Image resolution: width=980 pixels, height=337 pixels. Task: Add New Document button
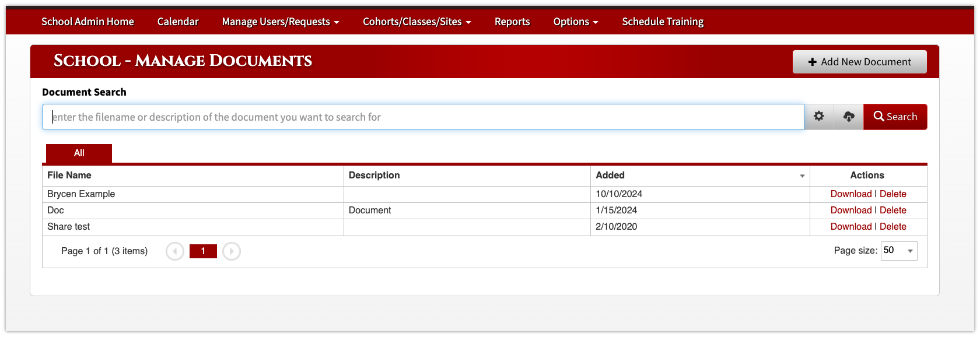pos(859,62)
